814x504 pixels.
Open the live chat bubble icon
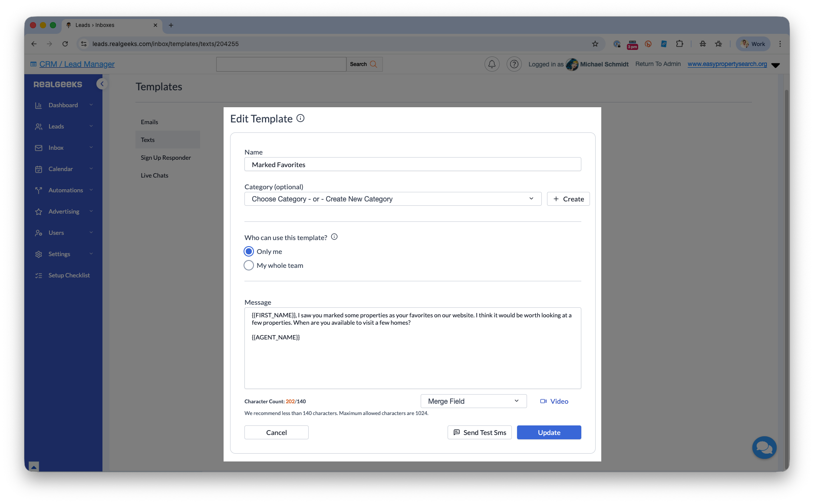764,448
